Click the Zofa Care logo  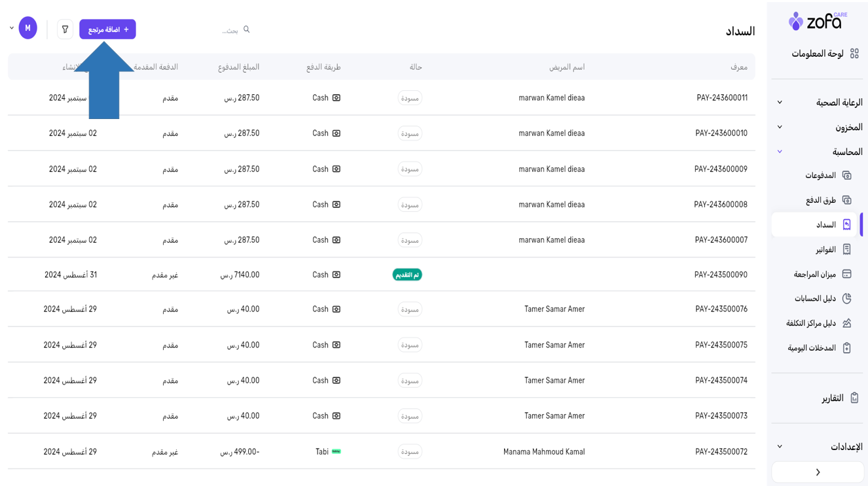[817, 22]
